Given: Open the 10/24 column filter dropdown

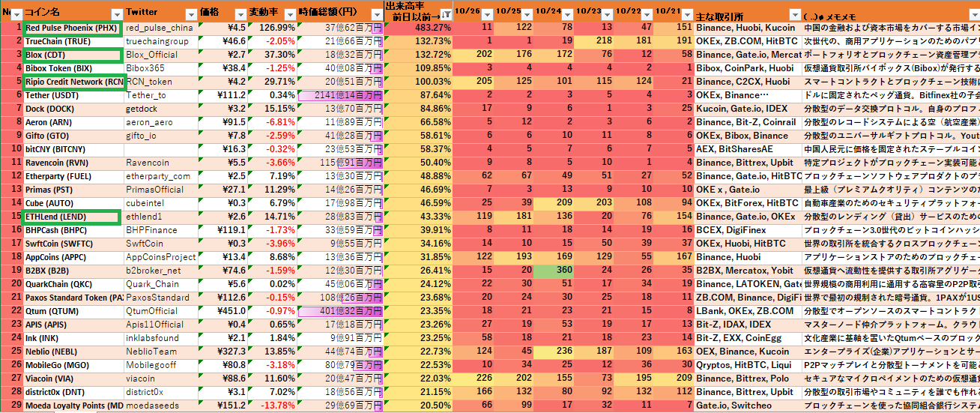Looking at the screenshot, I should pyautogui.click(x=567, y=14).
